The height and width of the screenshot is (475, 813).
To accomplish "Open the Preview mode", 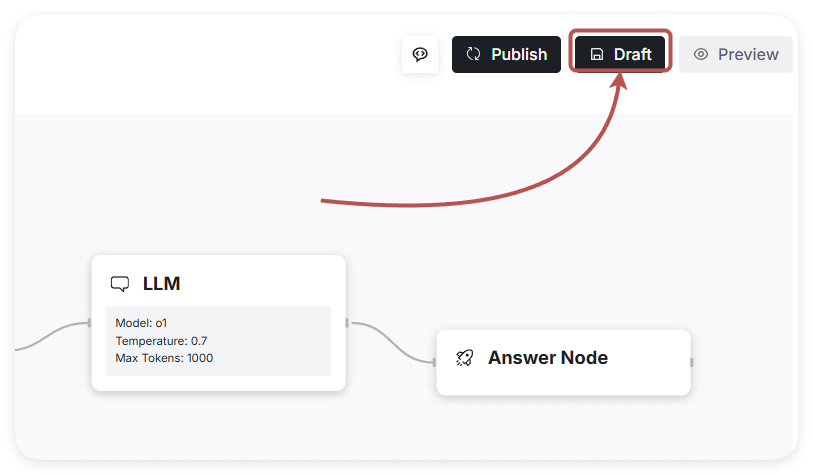I will 736,55.
